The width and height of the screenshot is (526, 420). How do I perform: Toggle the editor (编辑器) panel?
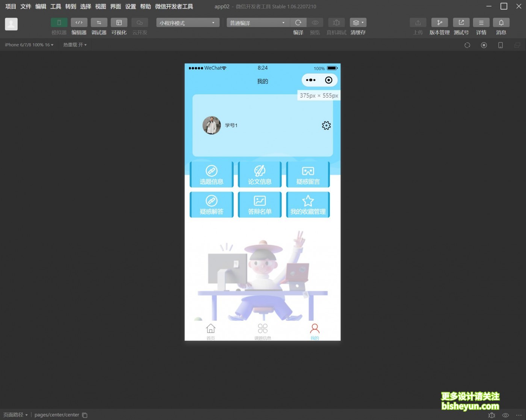[79, 23]
